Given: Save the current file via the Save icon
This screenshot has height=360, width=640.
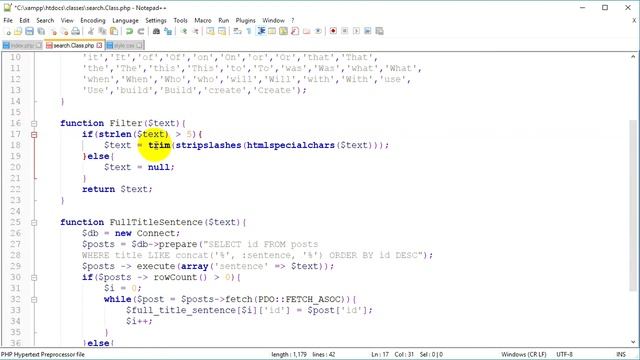Looking at the screenshot, I should [29, 31].
